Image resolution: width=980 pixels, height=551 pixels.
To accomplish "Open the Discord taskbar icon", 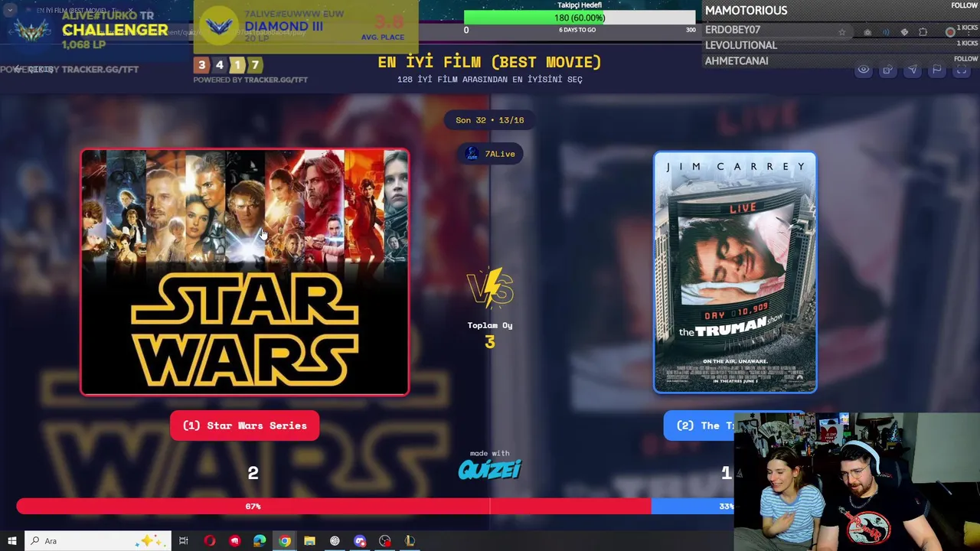I will [360, 541].
